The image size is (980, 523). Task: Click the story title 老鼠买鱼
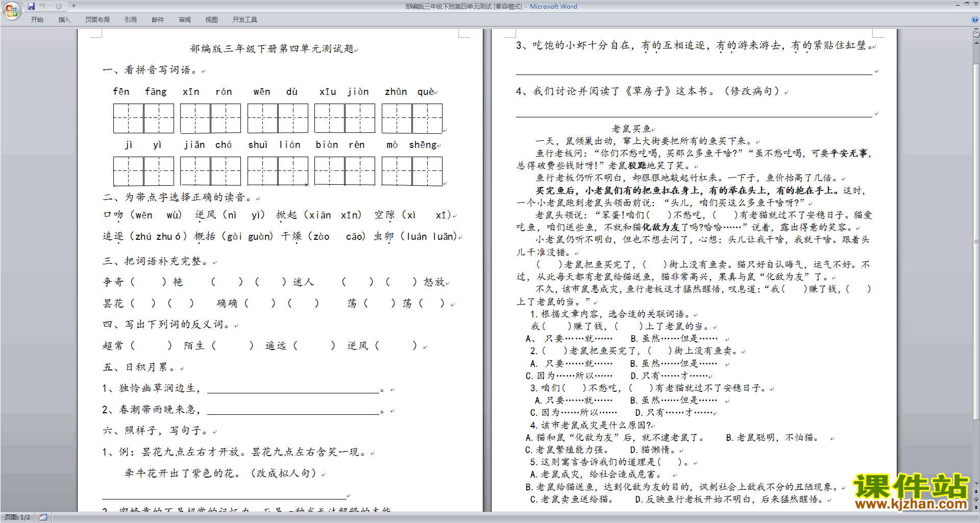(x=631, y=129)
